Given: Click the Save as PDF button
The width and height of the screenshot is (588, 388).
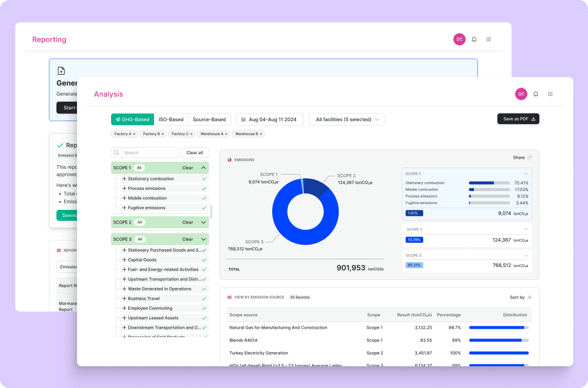Looking at the screenshot, I should point(518,119).
